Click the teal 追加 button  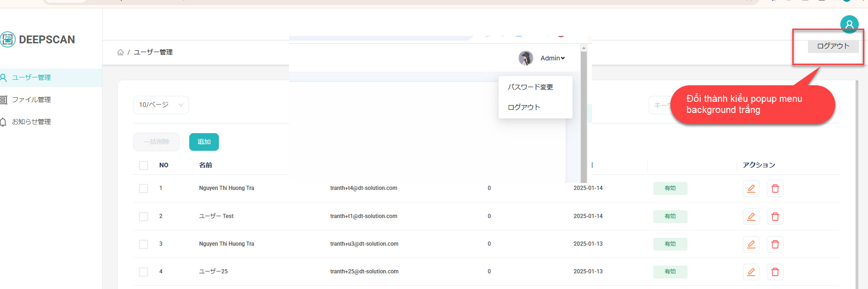[204, 142]
